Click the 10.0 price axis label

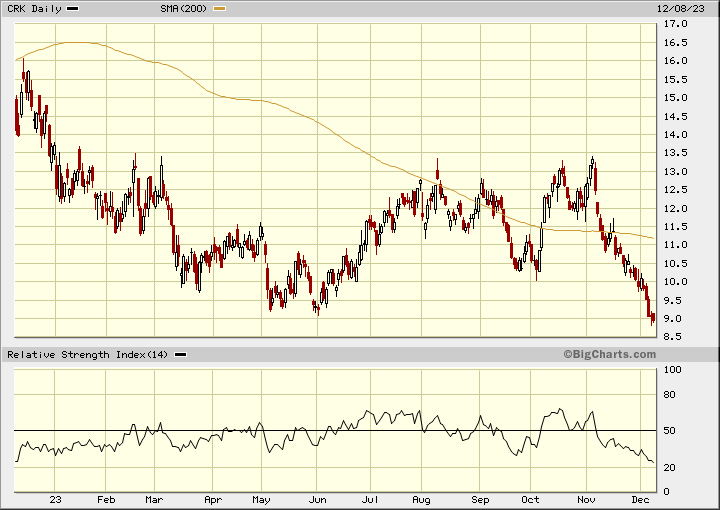[x=675, y=282]
